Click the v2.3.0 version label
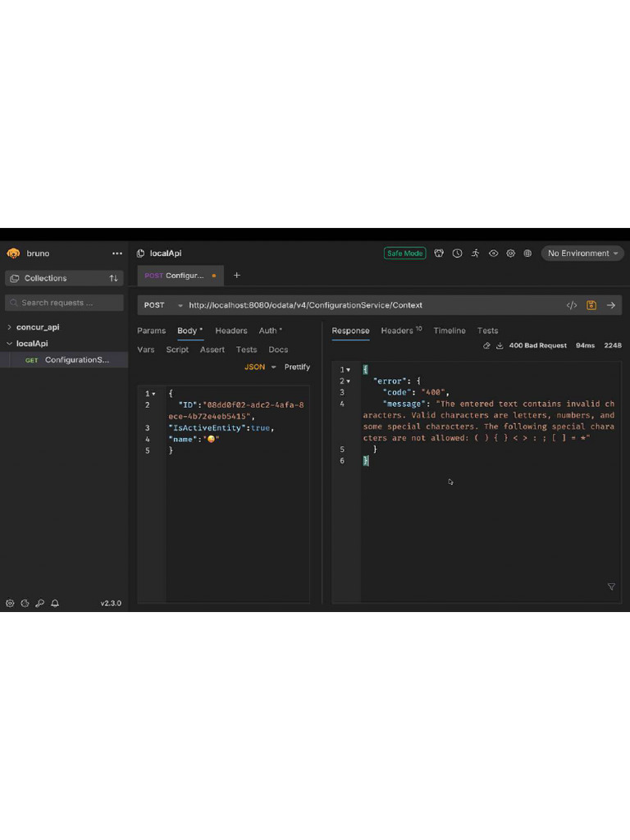630x840 pixels. (111, 603)
